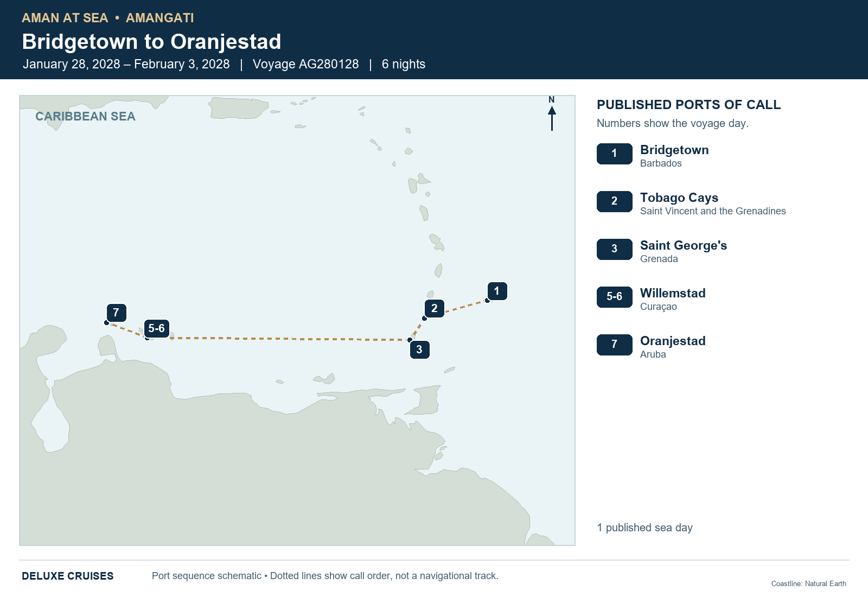Click the Published Ports of Call heading
Screen dimensions: 868x597
click(x=688, y=105)
